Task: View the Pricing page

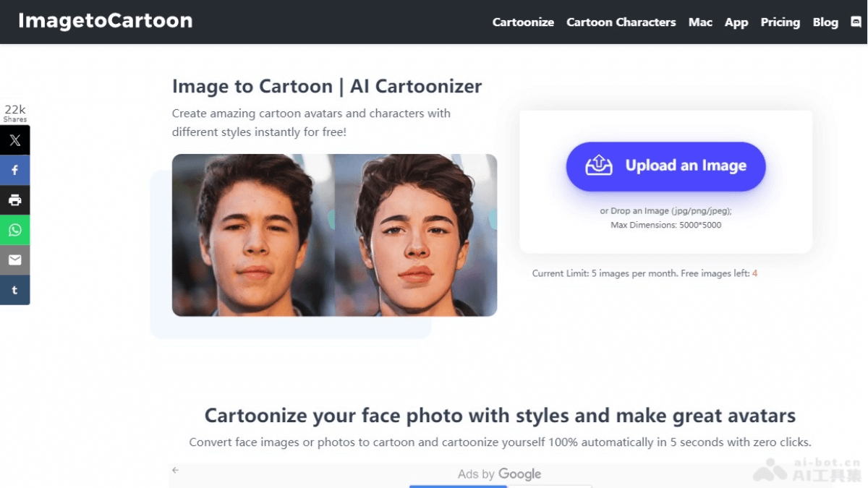Action: 780,22
